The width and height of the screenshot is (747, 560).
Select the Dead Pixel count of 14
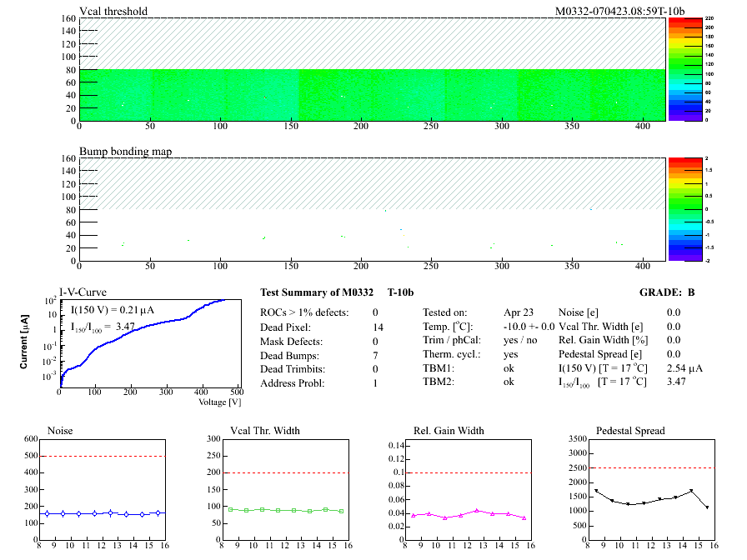click(x=379, y=327)
